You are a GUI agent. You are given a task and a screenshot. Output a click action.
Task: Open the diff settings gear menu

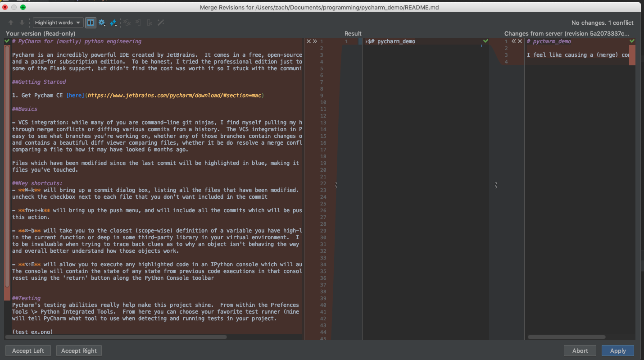point(102,23)
